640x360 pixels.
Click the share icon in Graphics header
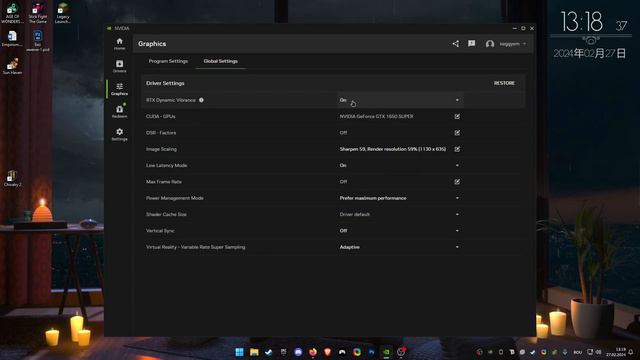pyautogui.click(x=456, y=44)
